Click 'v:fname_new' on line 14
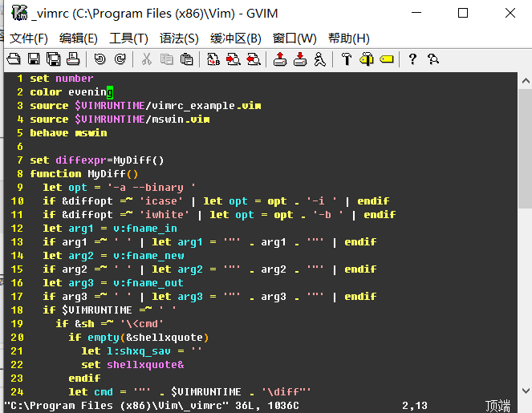The width and height of the screenshot is (532, 413). click(148, 255)
